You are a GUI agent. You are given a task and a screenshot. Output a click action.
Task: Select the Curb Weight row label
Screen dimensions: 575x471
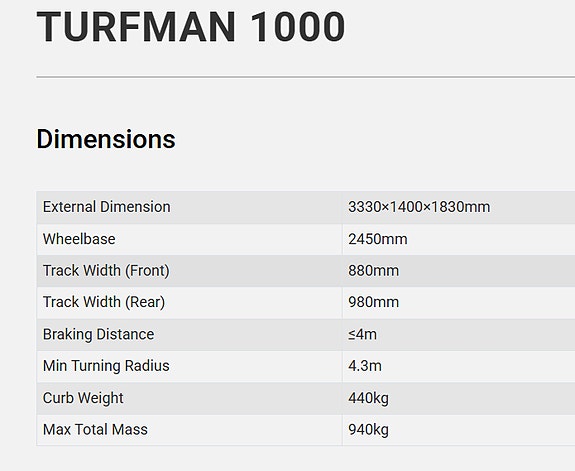point(83,398)
